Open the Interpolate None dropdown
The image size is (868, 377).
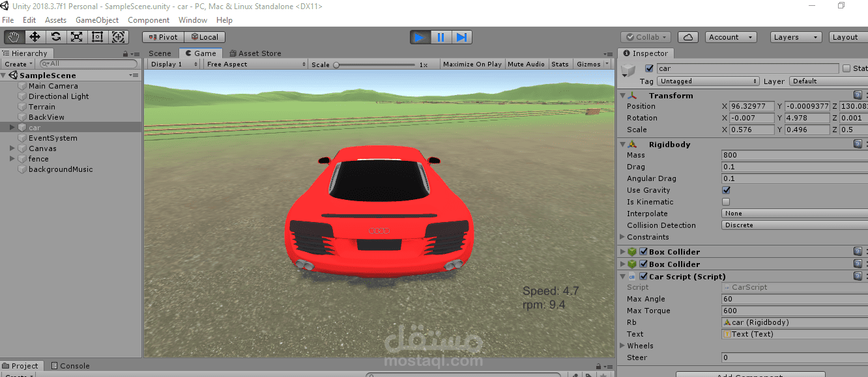(x=794, y=214)
